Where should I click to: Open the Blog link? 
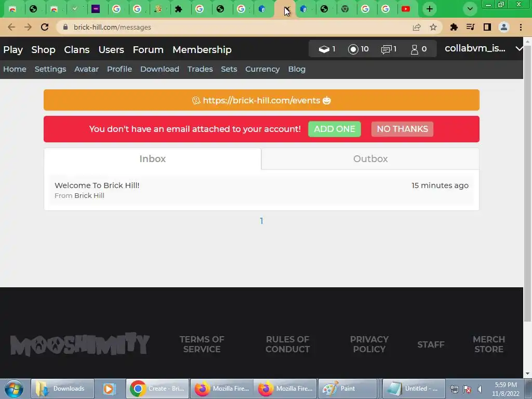tap(297, 69)
